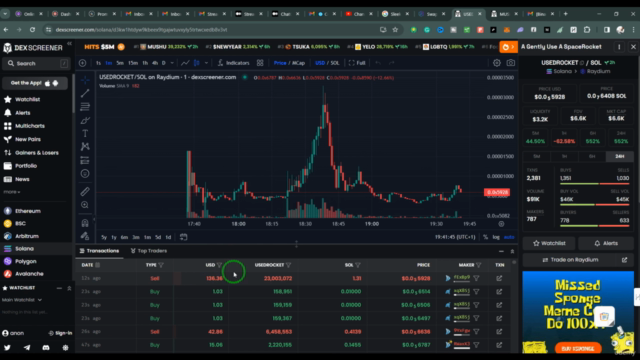Switch to the Top Traders tab
Screen dimensions: 640x360
(149, 251)
